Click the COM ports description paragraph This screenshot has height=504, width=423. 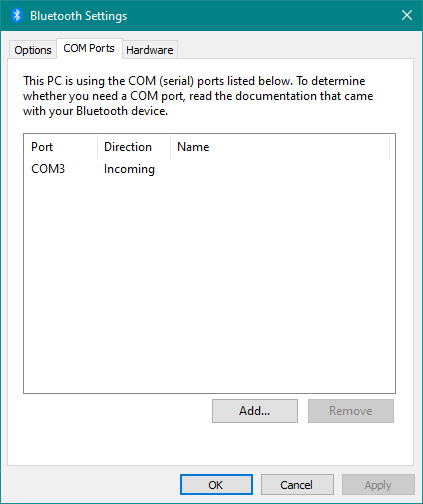point(198,96)
